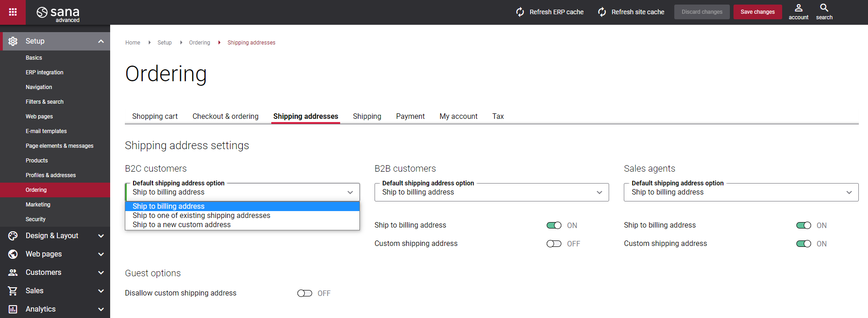Collapse the Setup section chevron

click(x=101, y=41)
